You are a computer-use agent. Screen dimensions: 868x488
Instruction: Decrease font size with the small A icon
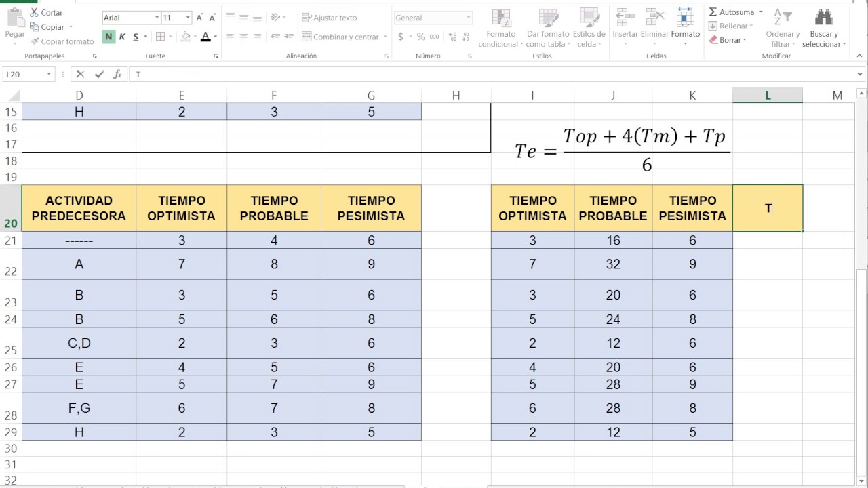point(213,18)
